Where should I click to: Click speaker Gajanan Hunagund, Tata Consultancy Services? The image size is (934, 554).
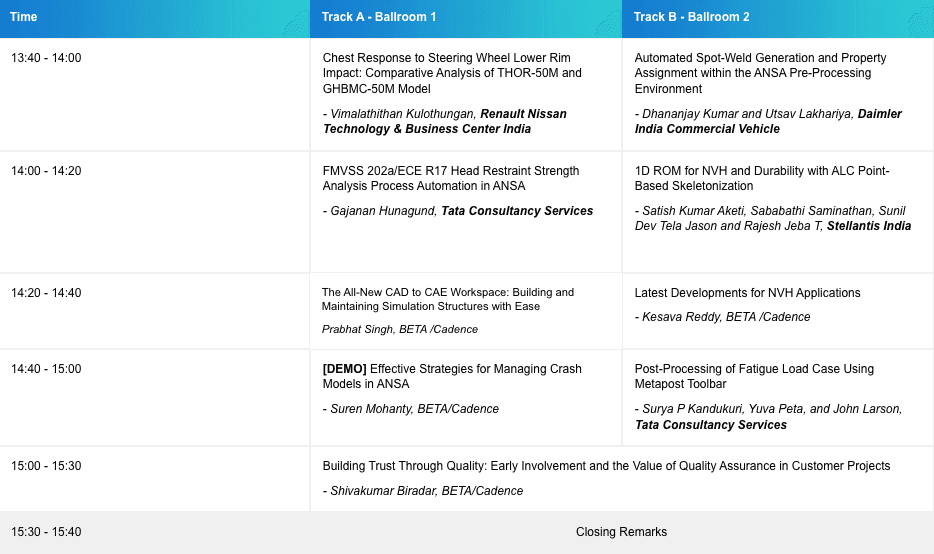coord(457,211)
